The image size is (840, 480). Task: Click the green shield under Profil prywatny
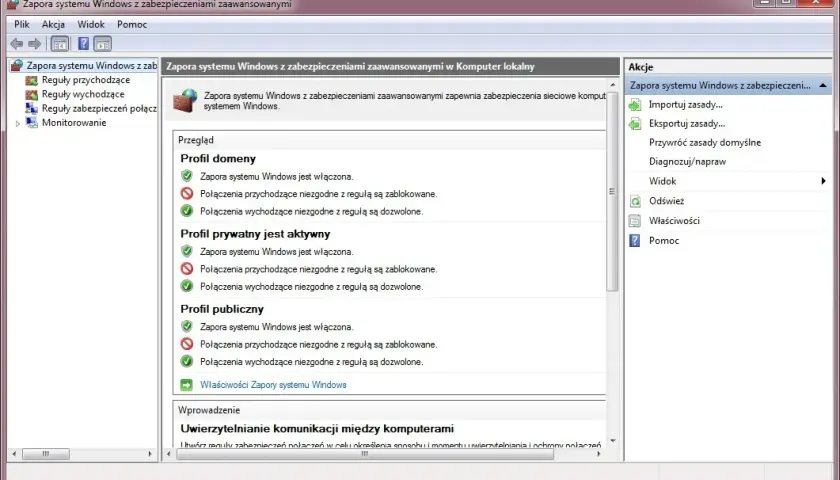pyautogui.click(x=186, y=251)
